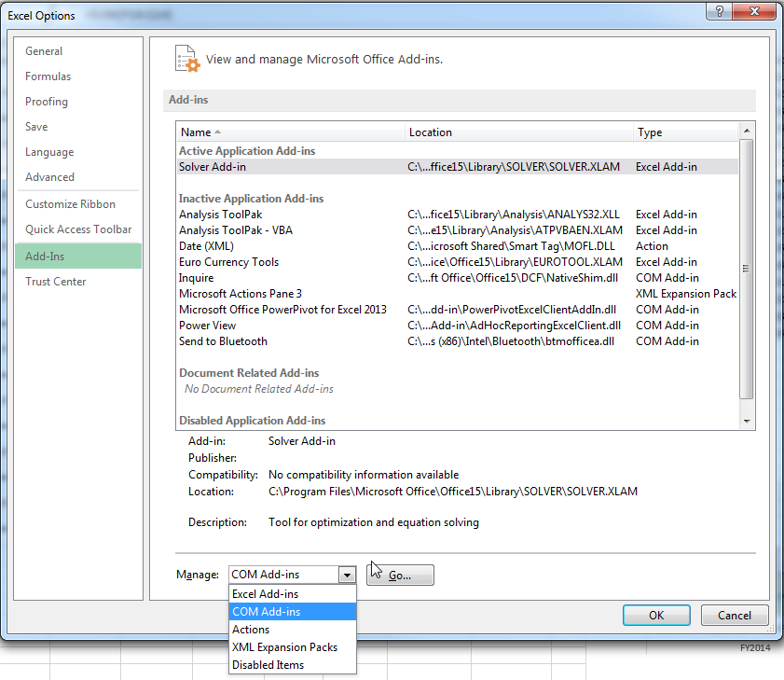
Task: Select the Inquire add-in row
Action: [458, 278]
